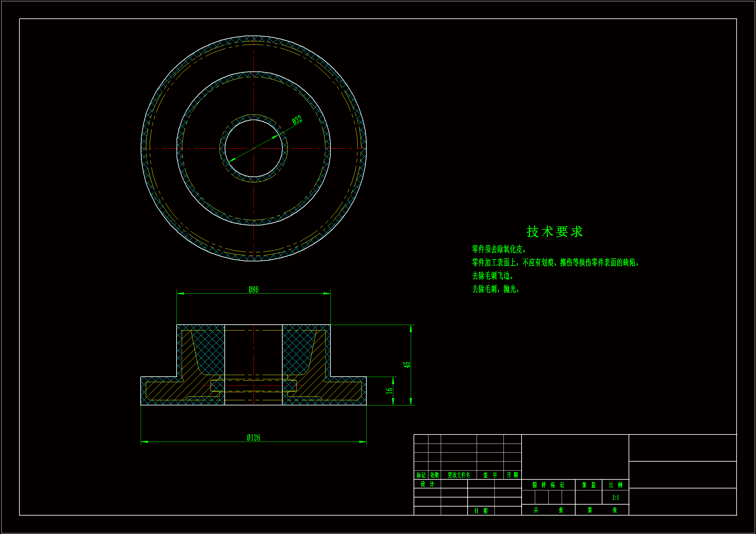Click the 1:1 scale value cell
Viewport: 756px width, 534px height.
coord(615,497)
